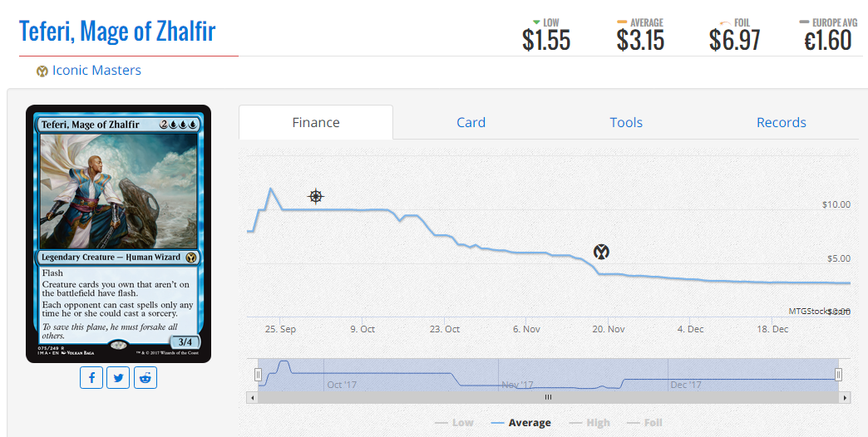Viewport: 868px width, 437px height.
Task: Switch to the Card tab
Action: coord(471,122)
